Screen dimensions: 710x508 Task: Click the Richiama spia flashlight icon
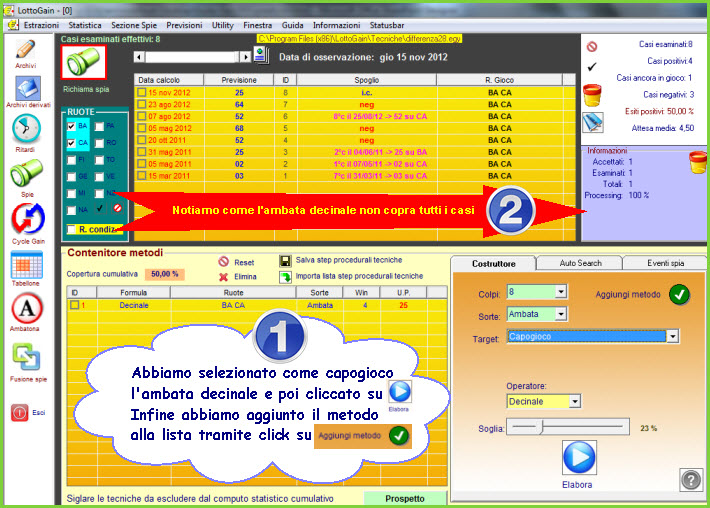(x=83, y=62)
